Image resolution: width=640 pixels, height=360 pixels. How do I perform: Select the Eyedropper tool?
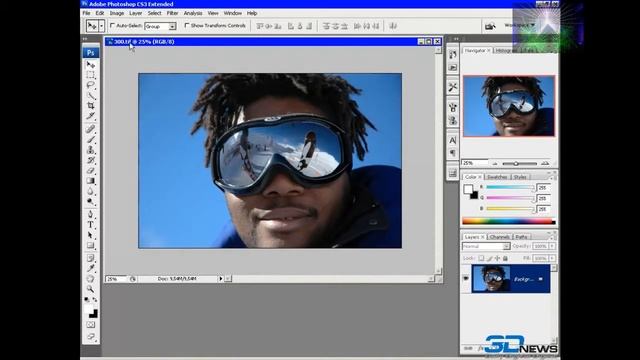click(x=91, y=268)
